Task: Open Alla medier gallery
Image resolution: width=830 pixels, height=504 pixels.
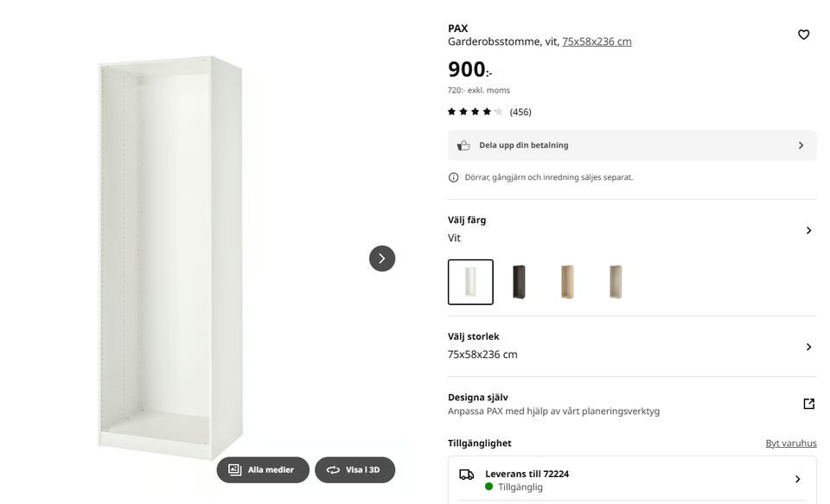Action: point(263,469)
